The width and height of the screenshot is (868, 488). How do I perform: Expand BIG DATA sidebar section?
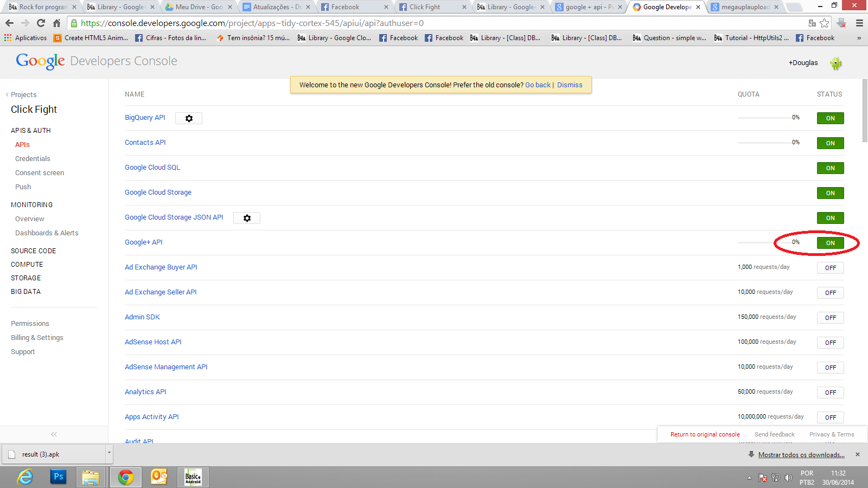25,292
